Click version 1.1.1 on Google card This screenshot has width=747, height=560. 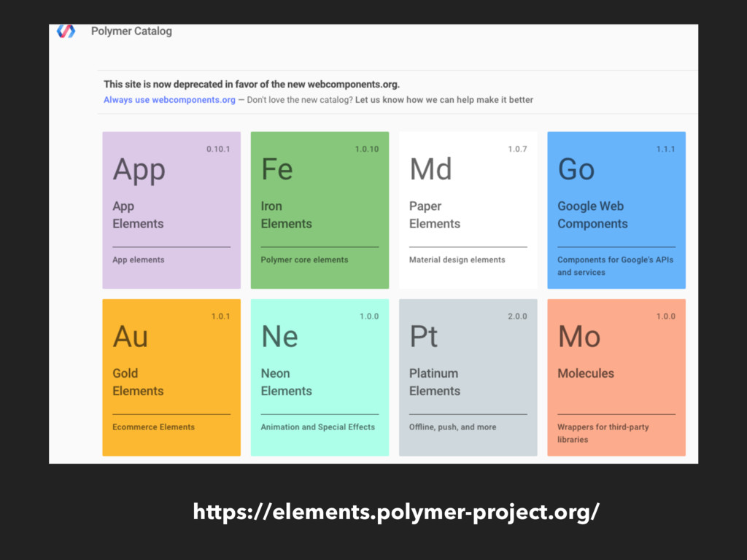point(665,149)
